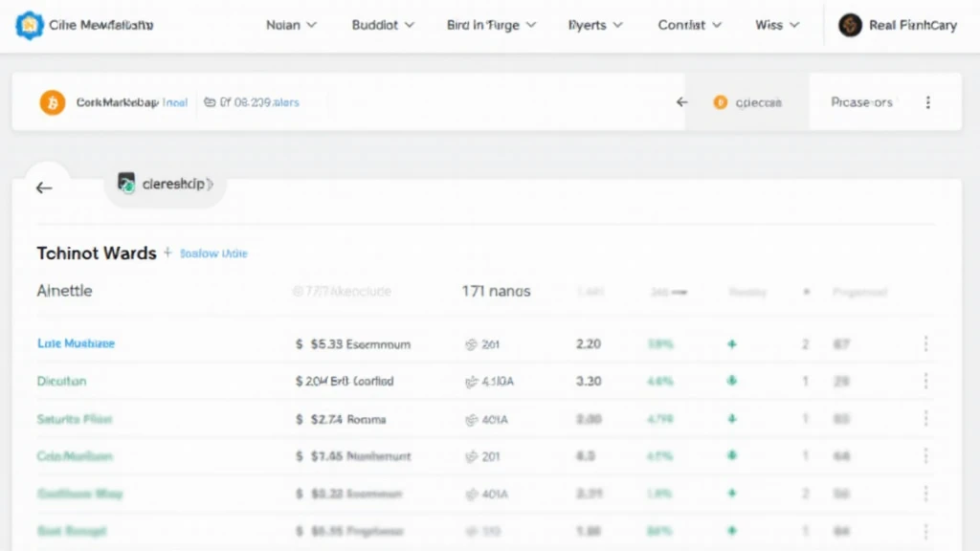Open the Ryerts dropdown menu
The image size is (980, 551).
(595, 25)
